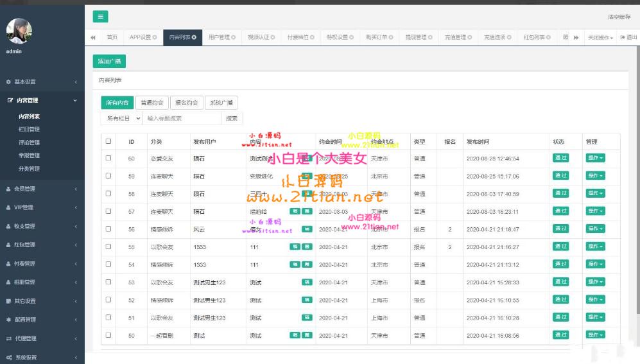Expand 相册管理 using its chevron
The image size is (640, 364).
[x=76, y=282]
